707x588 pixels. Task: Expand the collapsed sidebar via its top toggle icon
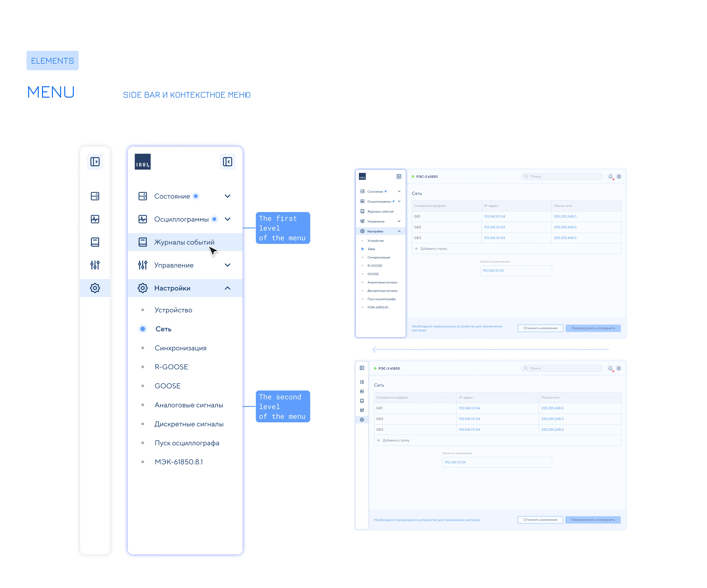[95, 162]
